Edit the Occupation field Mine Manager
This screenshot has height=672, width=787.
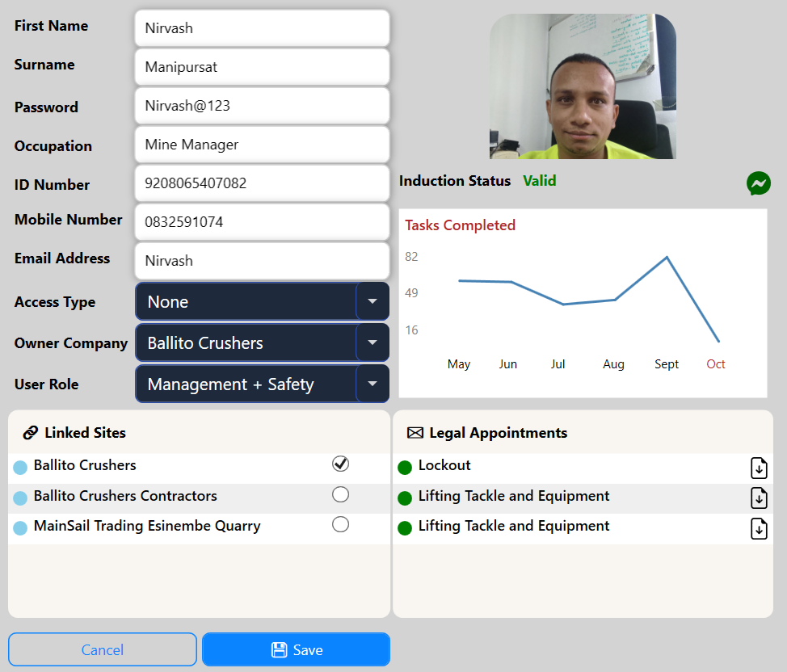point(262,145)
